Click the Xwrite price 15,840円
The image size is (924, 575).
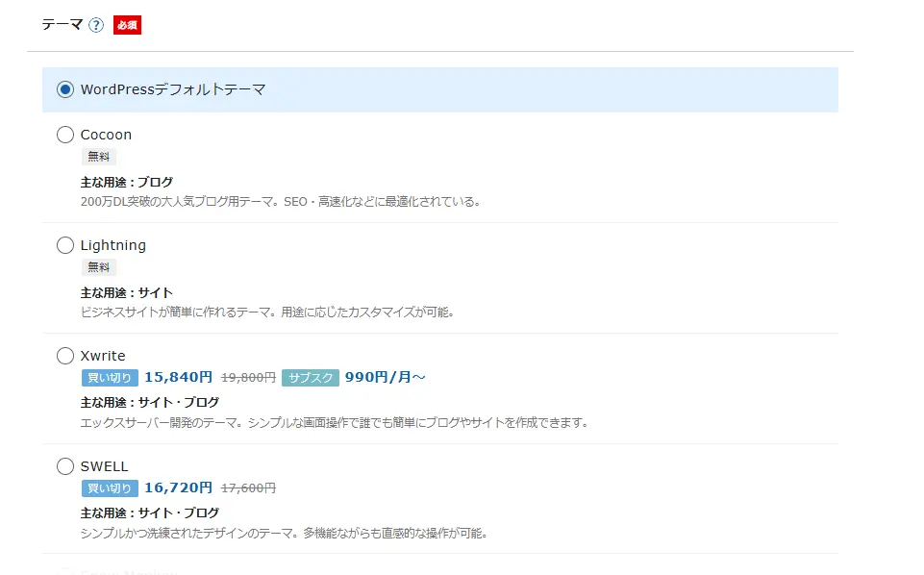179,377
